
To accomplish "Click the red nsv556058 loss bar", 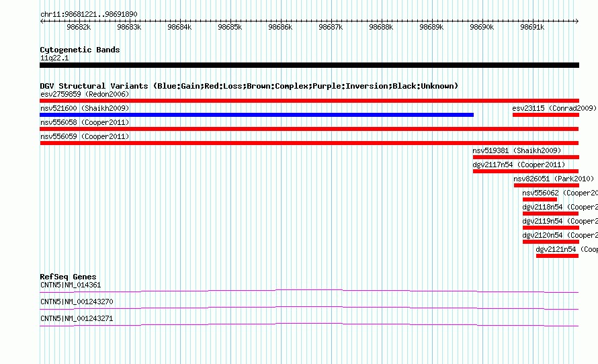I will [x=309, y=129].
